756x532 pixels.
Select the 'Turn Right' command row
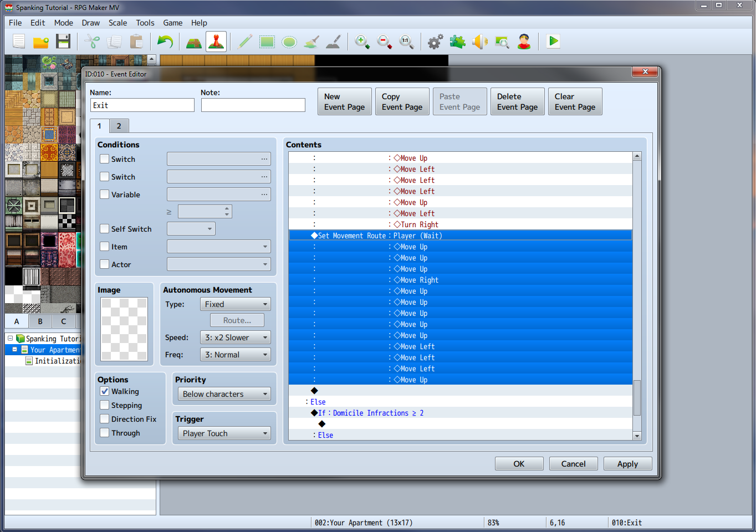point(460,224)
